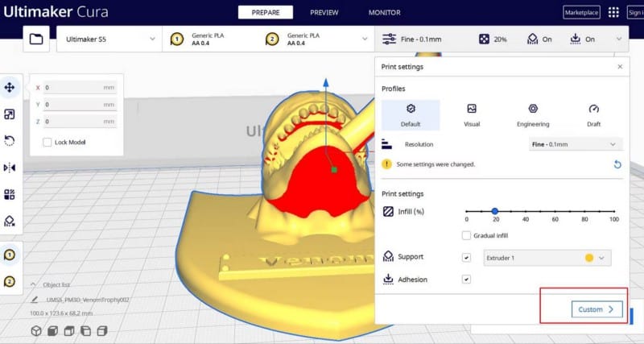This screenshot has height=344, width=644.
Task: Collapse the print settings header chevron
Action: click(x=618, y=39)
